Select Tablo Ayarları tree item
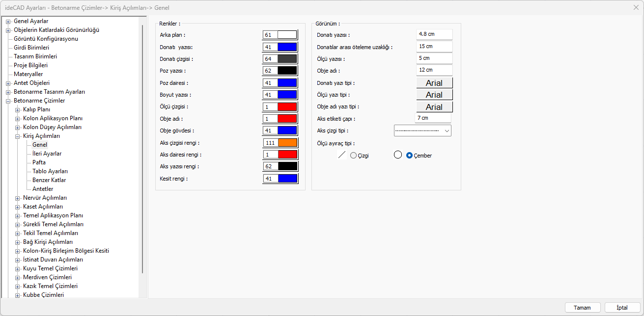The width and height of the screenshot is (644, 316). [x=50, y=171]
